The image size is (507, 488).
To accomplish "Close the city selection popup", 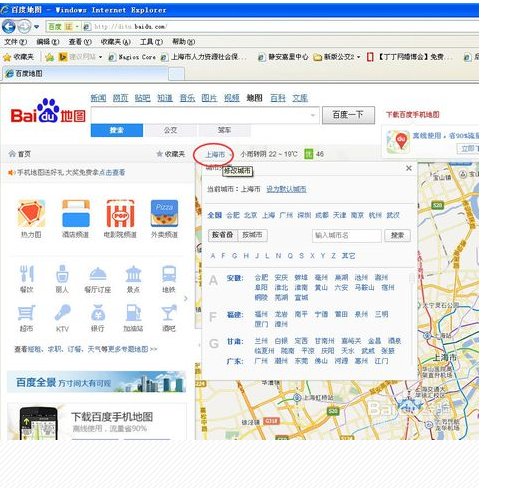I will [409, 168].
